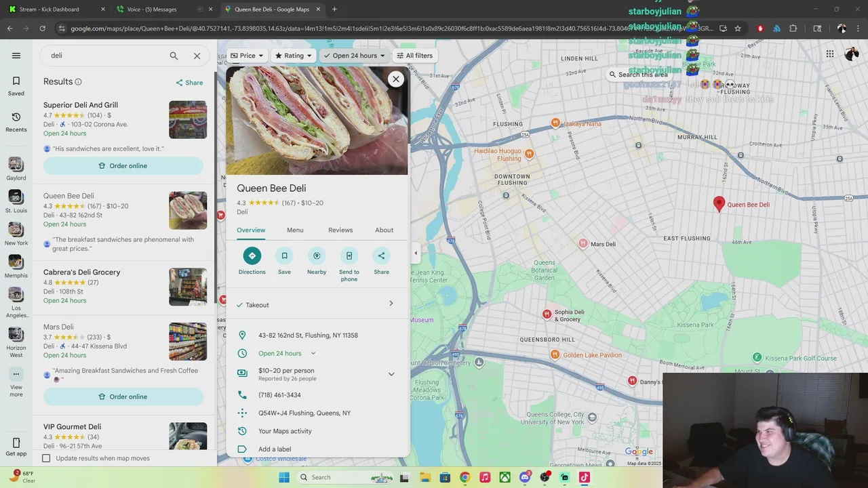Open the Price filter dropdown
Screen dimensions: 868x488
247,56
